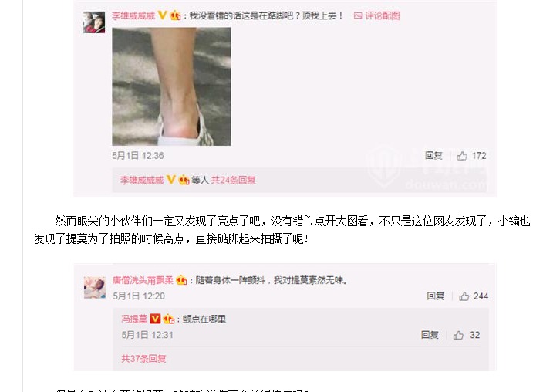This screenshot has width=543, height=392.
Task: Open 唐僧洗头莆飘柔's profile avatar
Action: [95, 288]
